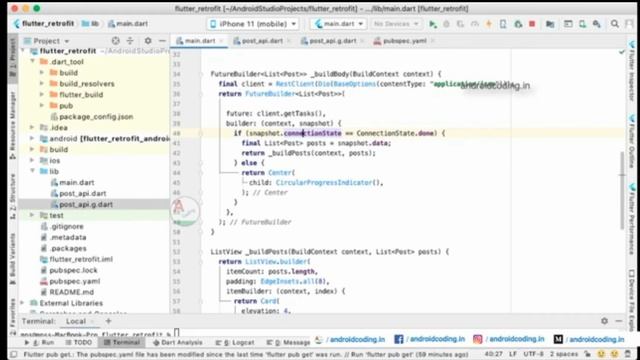Click flutter_retrofit in the breadcrumb bar
The height and width of the screenshot is (360, 640).
[48, 24]
